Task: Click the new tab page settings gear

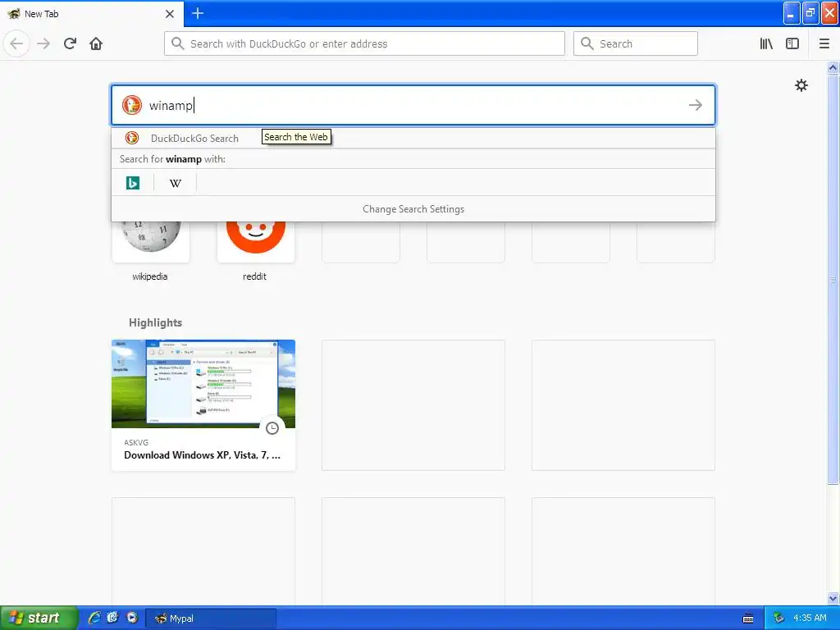Action: pyautogui.click(x=801, y=85)
